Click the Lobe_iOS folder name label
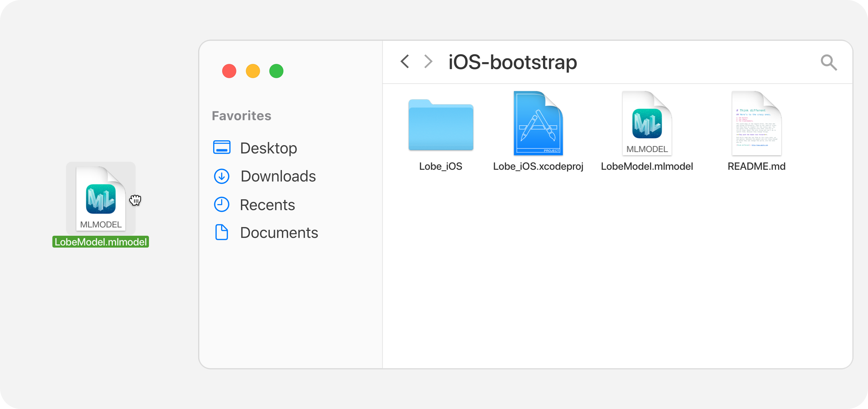Screen dimensions: 868x409 441,166
